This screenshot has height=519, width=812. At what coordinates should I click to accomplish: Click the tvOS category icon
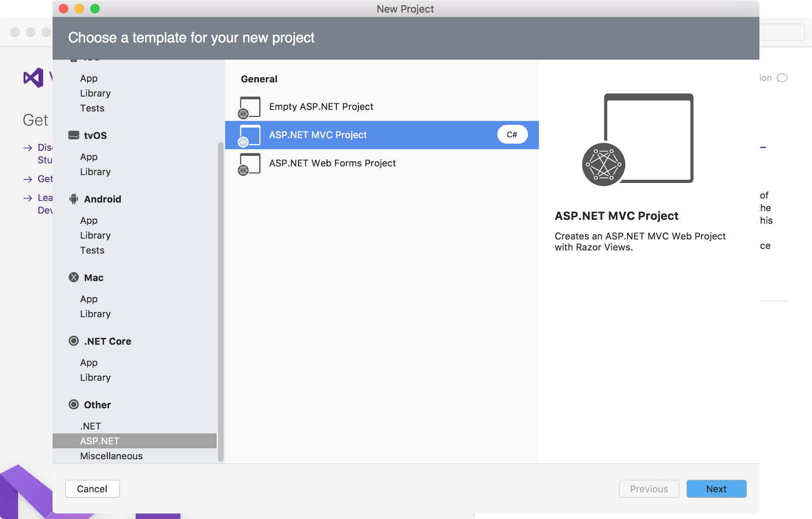pos(74,135)
